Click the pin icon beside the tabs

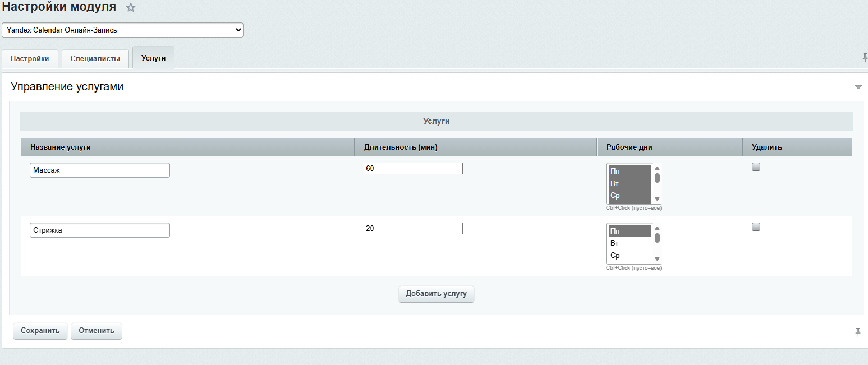pos(865,57)
